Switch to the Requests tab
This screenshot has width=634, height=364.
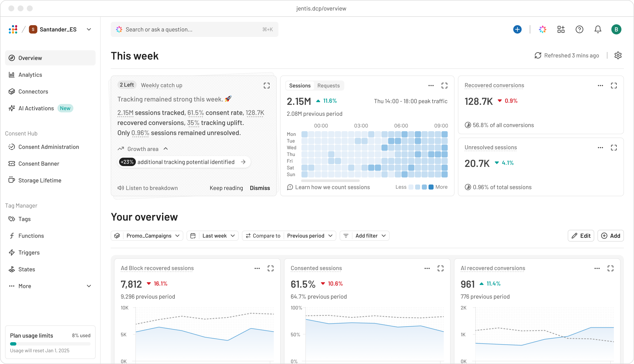[328, 86]
